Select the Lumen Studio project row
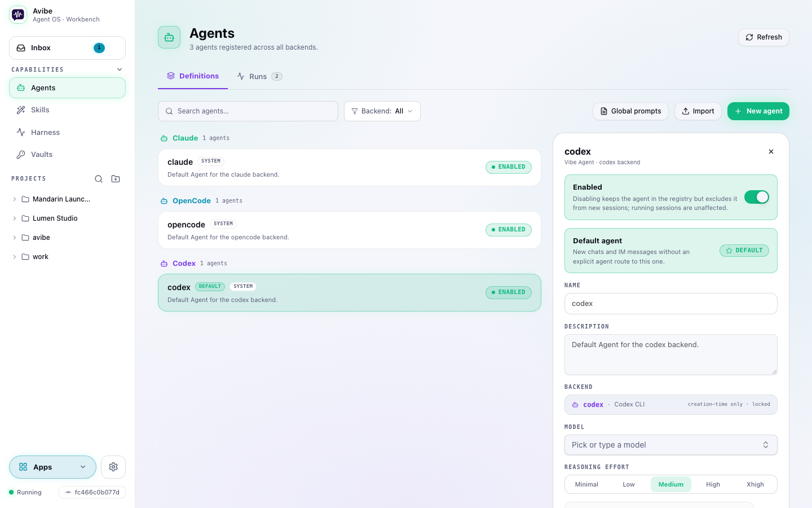The image size is (812, 508). (67, 218)
